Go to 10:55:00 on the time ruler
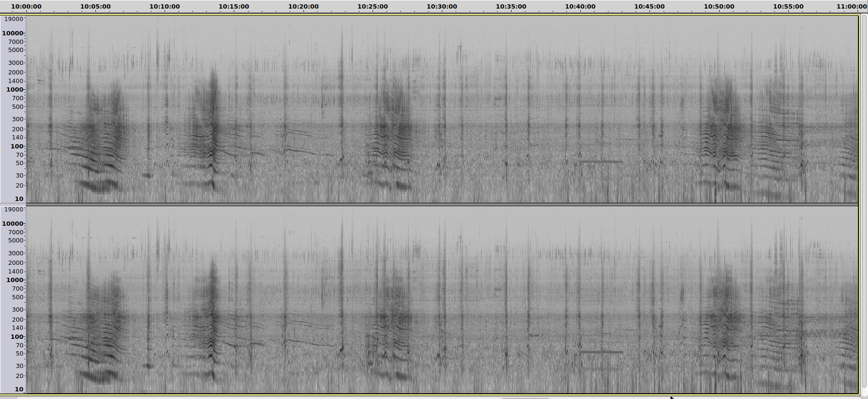 point(788,7)
